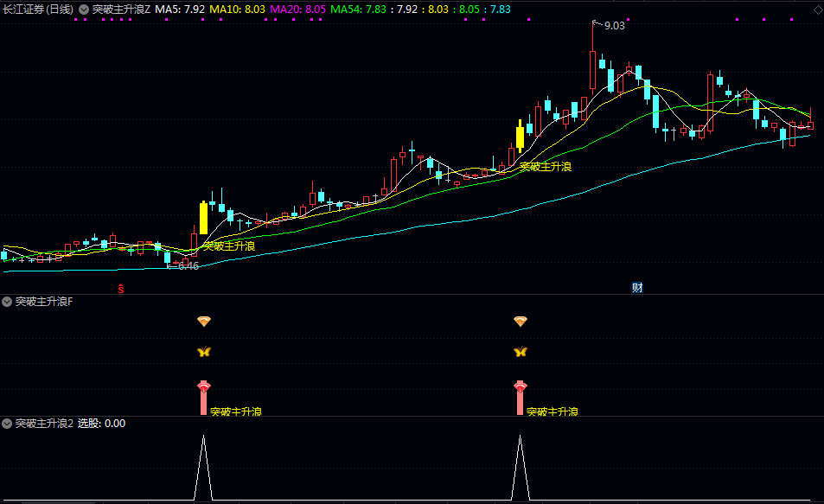The height and width of the screenshot is (504, 824).
Task: Select the second yellow breakout candlestick
Action: (x=521, y=136)
